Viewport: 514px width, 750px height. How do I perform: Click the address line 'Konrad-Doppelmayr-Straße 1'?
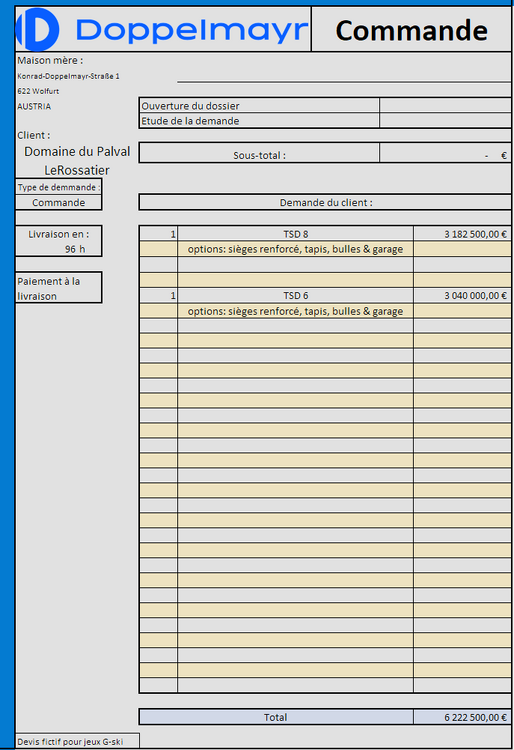click(x=68, y=76)
